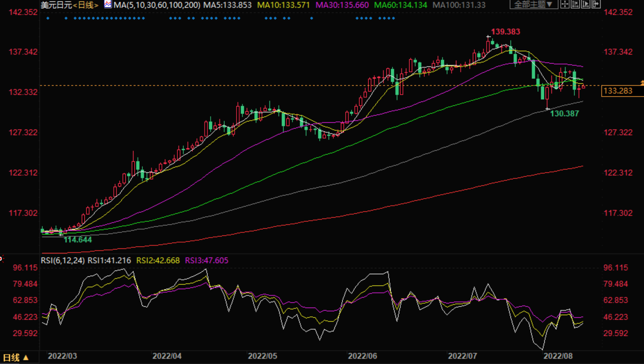Screen dimensions: 644x364
Task: Click the expand-right chart icon
Action: click(x=596, y=4)
